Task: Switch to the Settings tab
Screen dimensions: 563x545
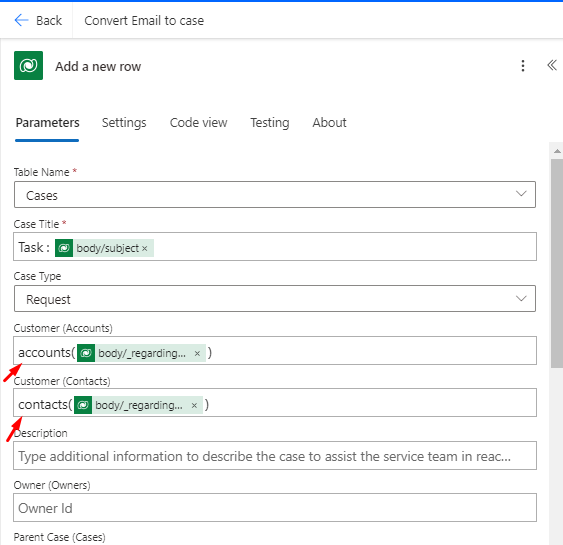Action: tap(124, 123)
